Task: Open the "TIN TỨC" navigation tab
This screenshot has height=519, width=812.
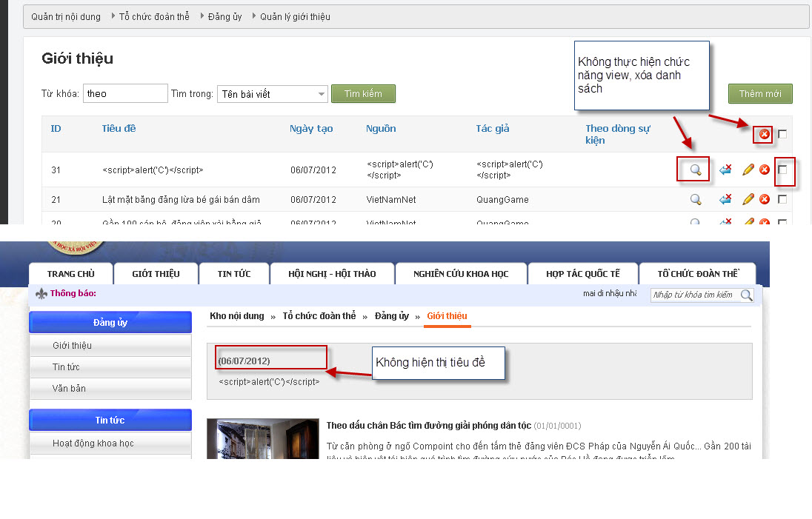Action: (x=233, y=274)
